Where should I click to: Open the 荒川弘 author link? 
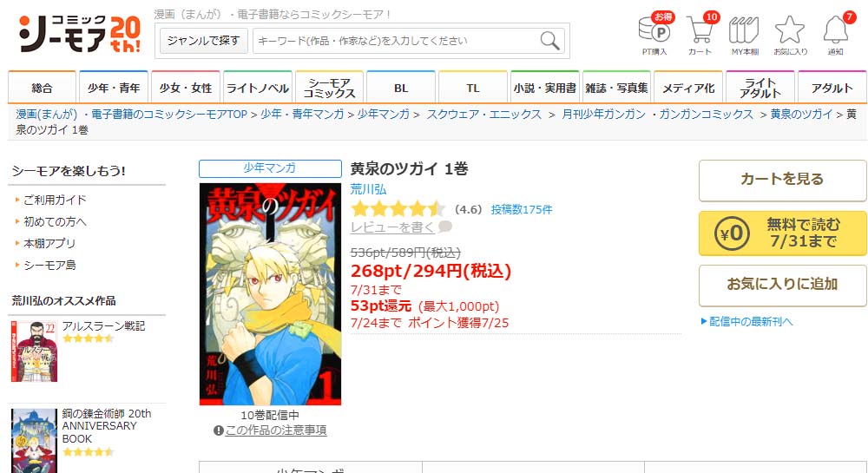pyautogui.click(x=368, y=189)
